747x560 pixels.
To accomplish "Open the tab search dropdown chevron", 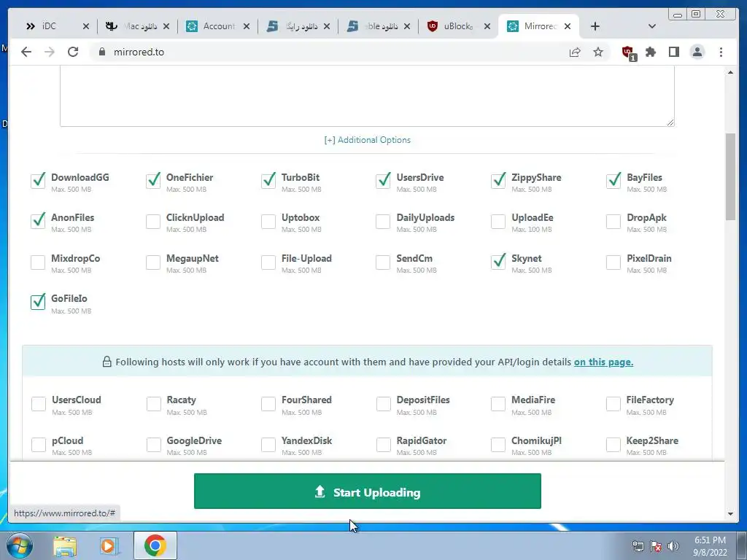I will pos(652,26).
